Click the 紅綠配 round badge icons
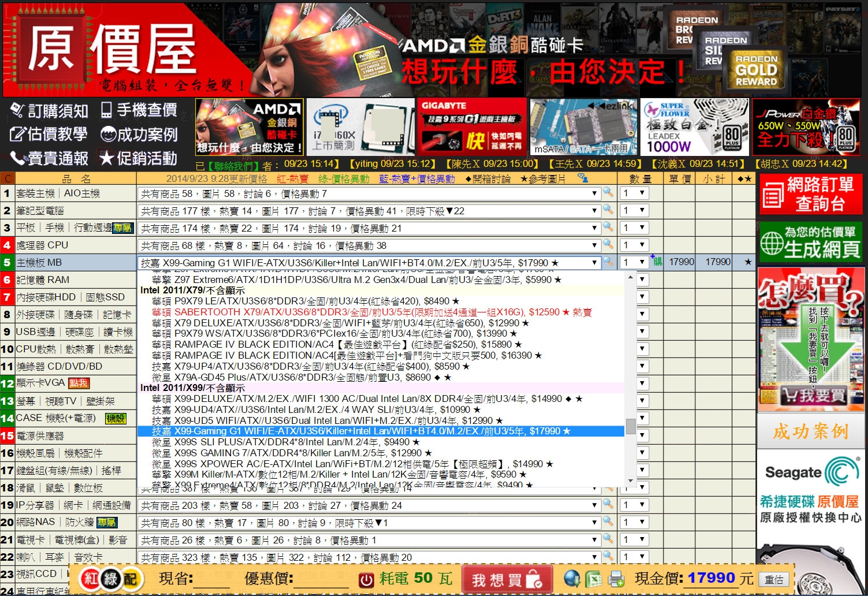Screen dimensions: 868x596 tap(111, 579)
